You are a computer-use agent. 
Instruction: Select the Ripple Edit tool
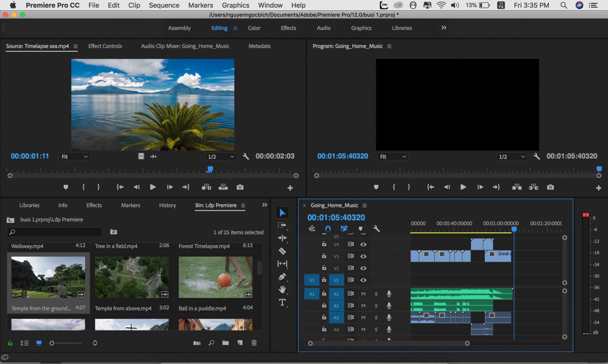pyautogui.click(x=283, y=238)
